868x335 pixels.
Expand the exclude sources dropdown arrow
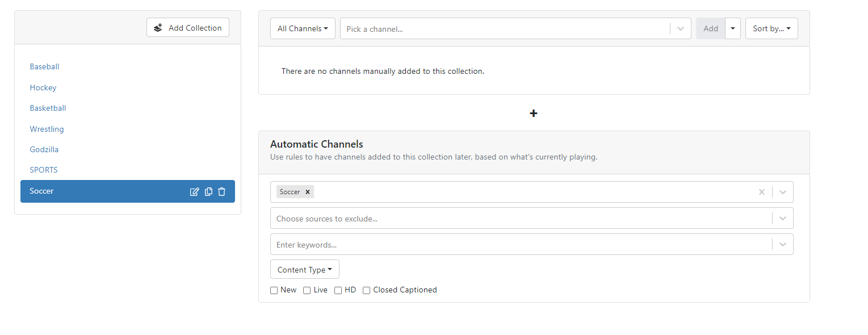coord(783,219)
